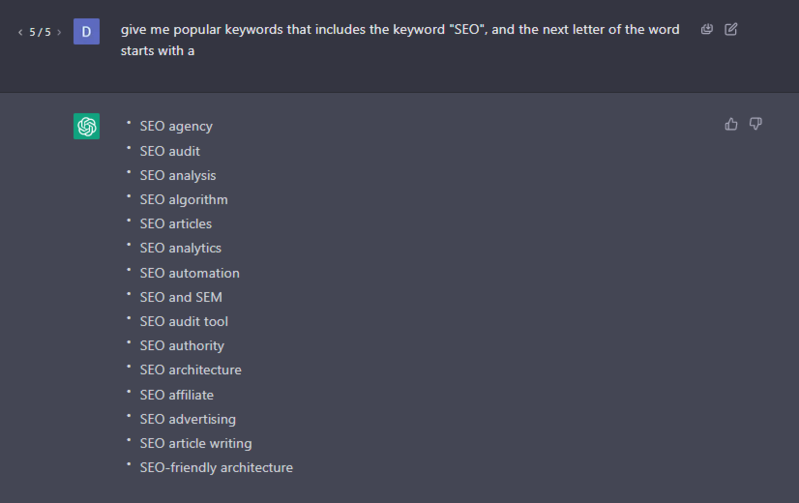Image resolution: width=799 pixels, height=503 pixels.
Task: Click the "SEO and SEM" list item
Action: 181,297
